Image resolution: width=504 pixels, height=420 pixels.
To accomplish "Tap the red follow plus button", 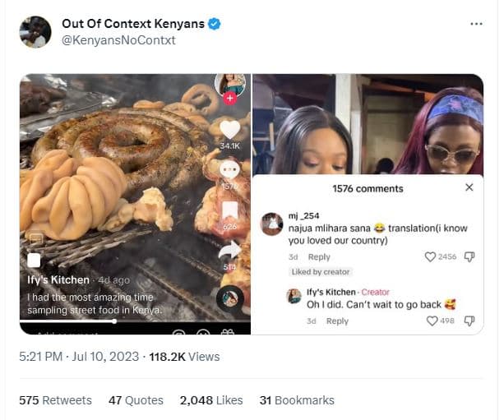I will pyautogui.click(x=230, y=98).
